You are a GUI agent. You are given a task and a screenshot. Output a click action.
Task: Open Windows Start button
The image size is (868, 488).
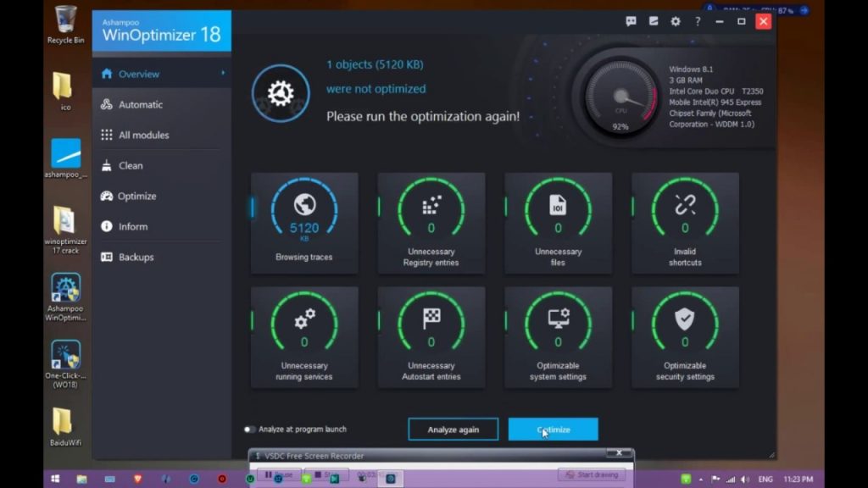(55, 479)
